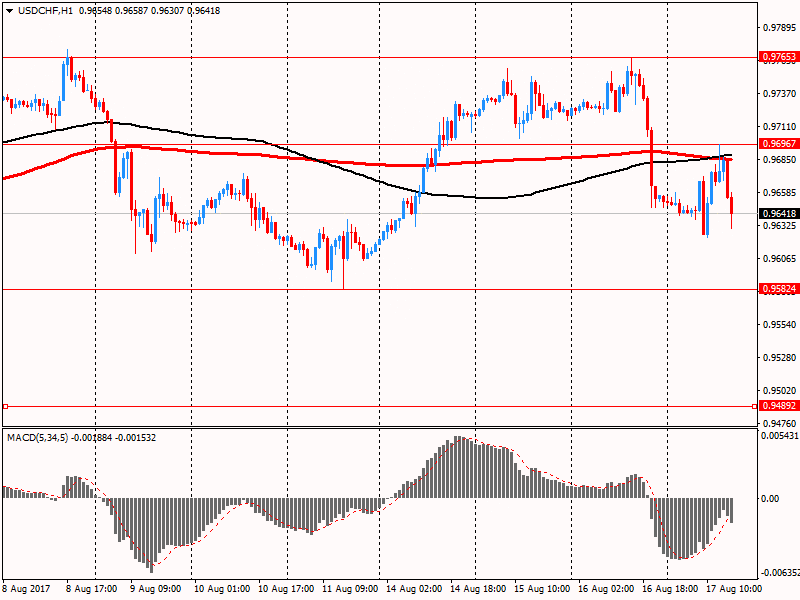
Task: Grab left handle of 0.94892 horizontal line
Action: (x=6, y=407)
